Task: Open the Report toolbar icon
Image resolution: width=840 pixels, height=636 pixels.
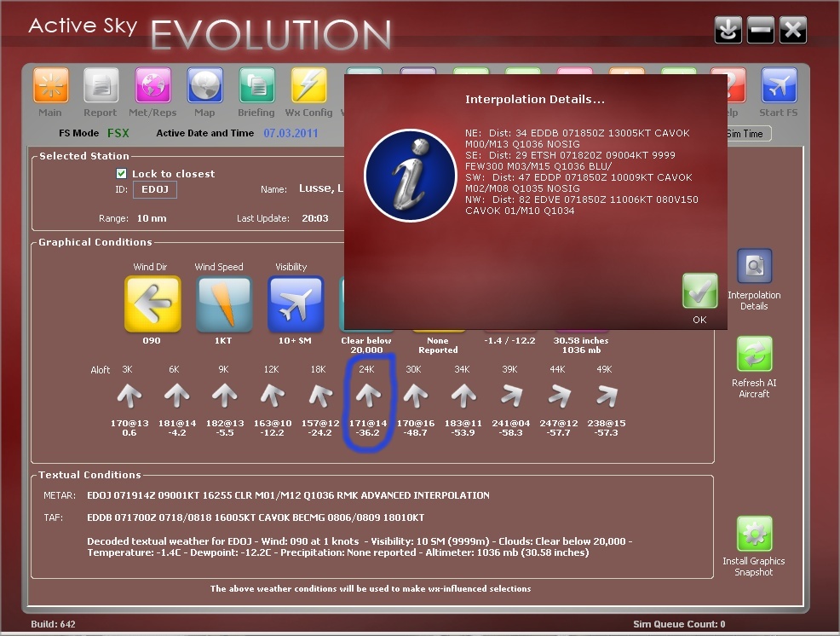Action: (101, 84)
